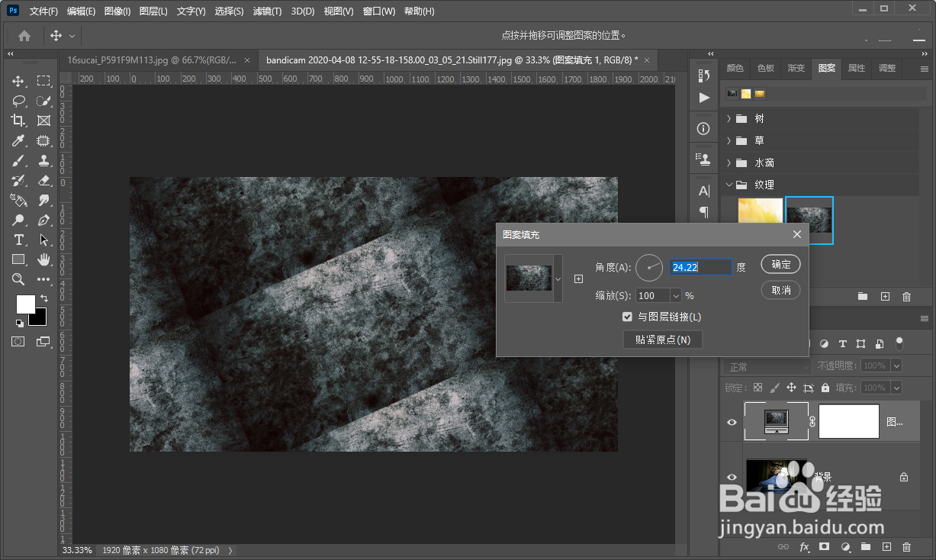Select the Clone Stamp tool
This screenshot has width=936, height=560.
click(x=44, y=160)
